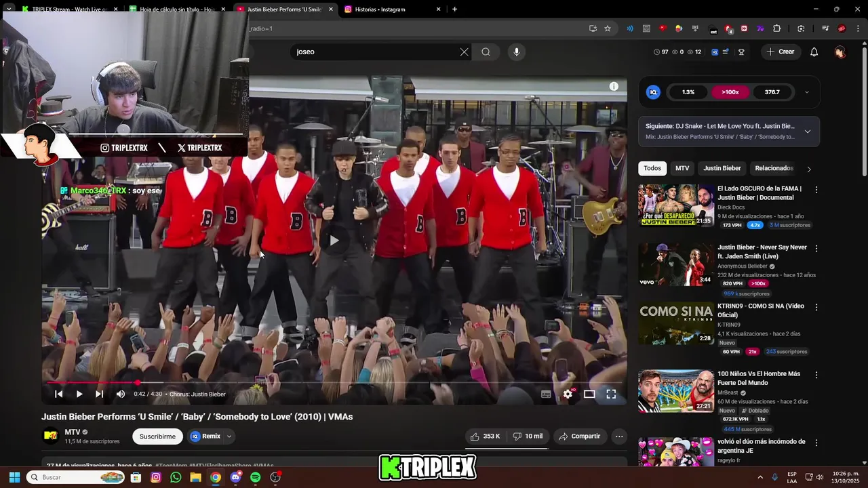This screenshot has width=868, height=488.
Task: Clear the search box with the X
Action: 464,52
